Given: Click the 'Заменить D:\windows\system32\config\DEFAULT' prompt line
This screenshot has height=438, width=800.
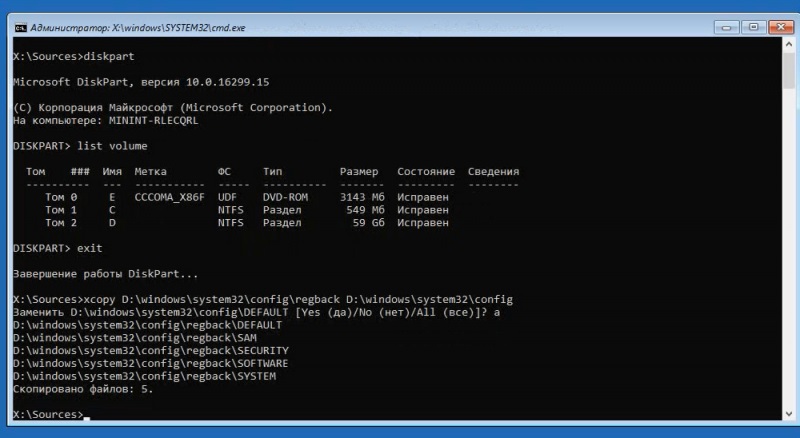Looking at the screenshot, I should pos(257,312).
